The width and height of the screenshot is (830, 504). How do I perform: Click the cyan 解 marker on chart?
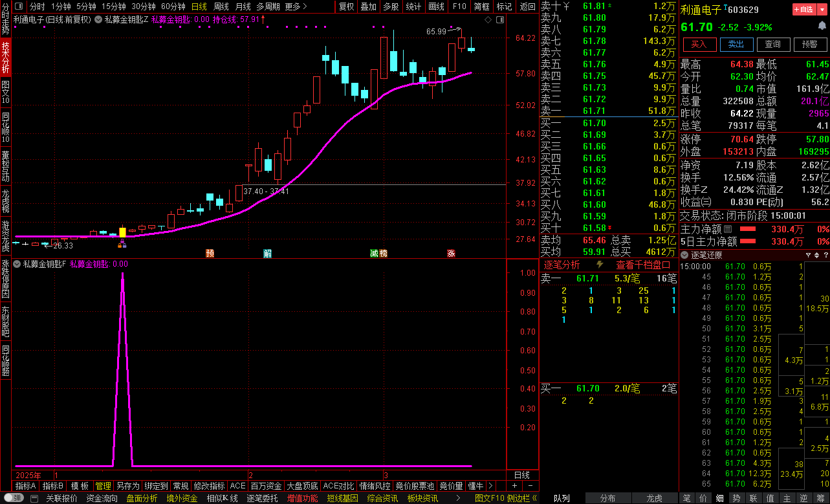(x=267, y=253)
